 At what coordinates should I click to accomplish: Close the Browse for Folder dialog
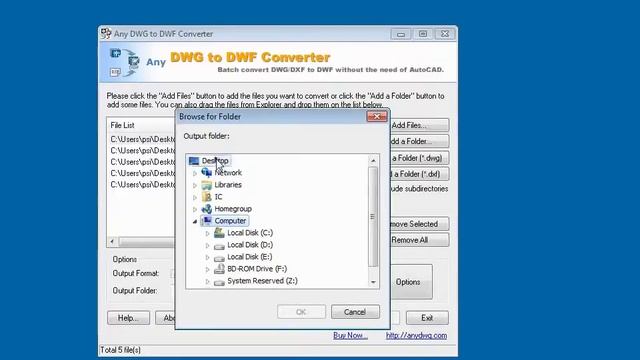tap(376, 117)
